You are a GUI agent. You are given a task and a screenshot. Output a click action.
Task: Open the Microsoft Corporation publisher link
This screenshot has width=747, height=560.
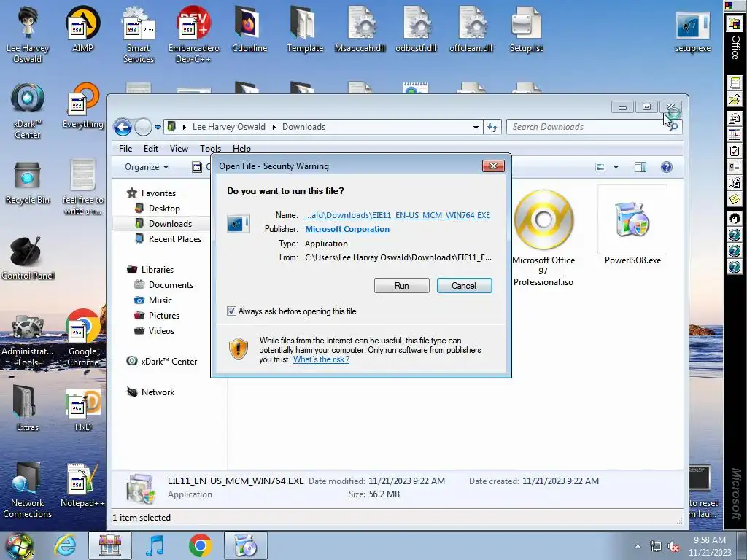(347, 229)
